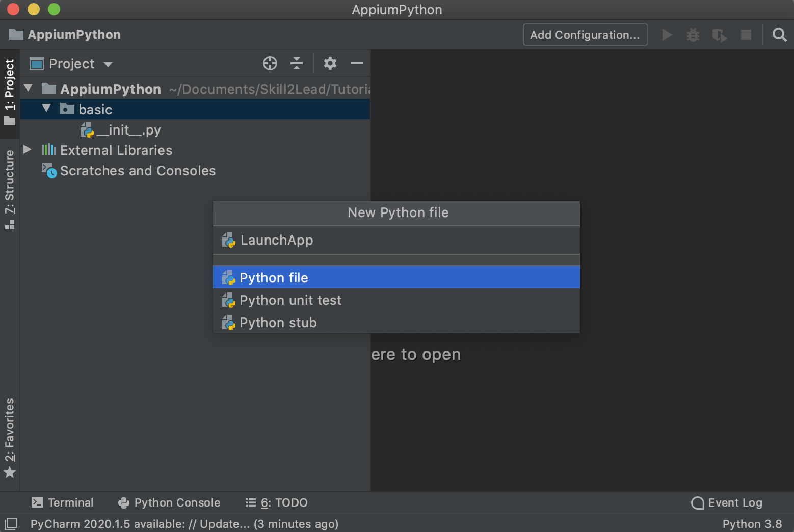This screenshot has height=532, width=794.
Task: Click the Debug bug icon in toolbar
Action: (693, 35)
